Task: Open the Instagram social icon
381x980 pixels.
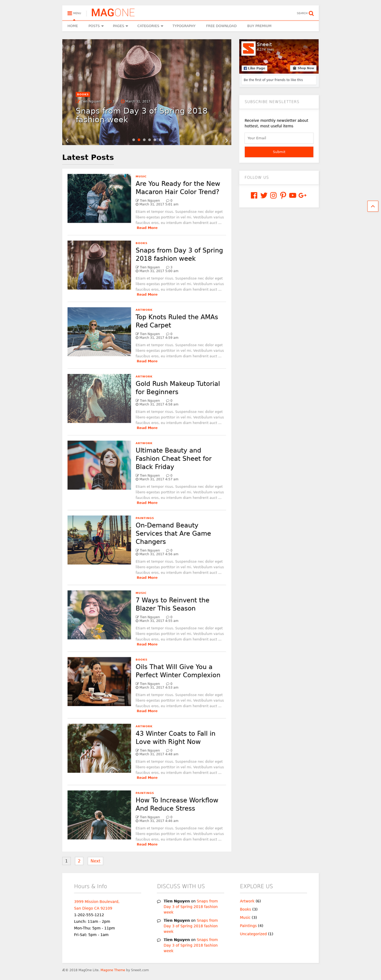Action: point(273,195)
